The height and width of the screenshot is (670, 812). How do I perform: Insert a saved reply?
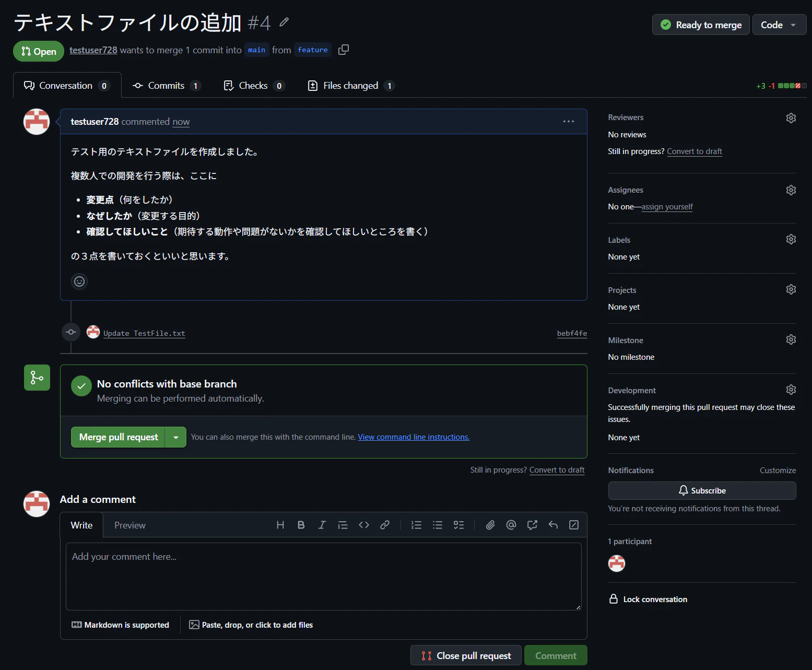pyautogui.click(x=553, y=525)
